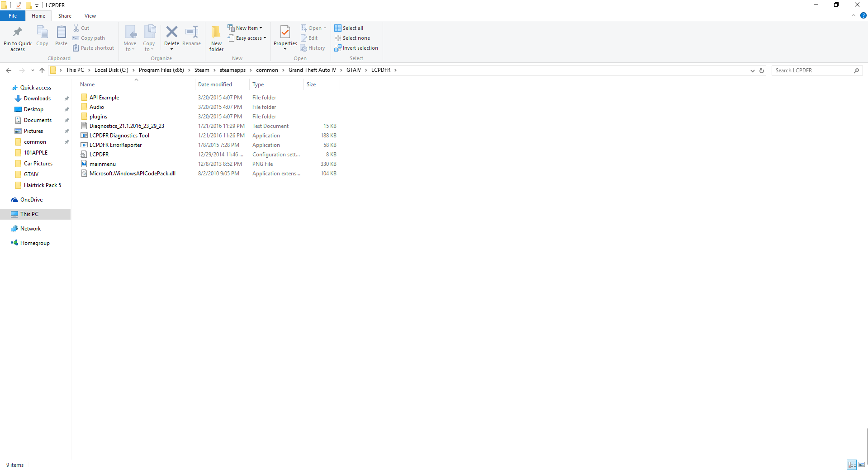Select OneDrive in navigation pane
Screen dimensions: 868x470
tap(31, 200)
